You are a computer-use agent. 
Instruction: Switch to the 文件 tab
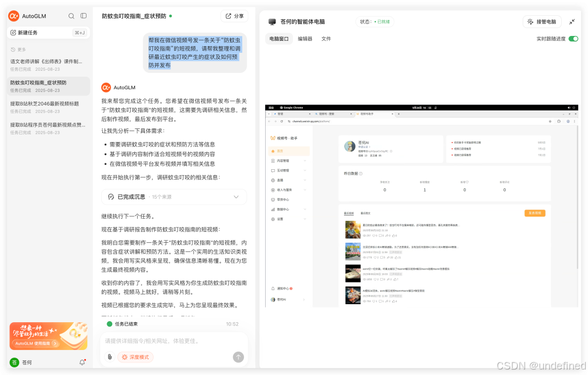(x=326, y=39)
